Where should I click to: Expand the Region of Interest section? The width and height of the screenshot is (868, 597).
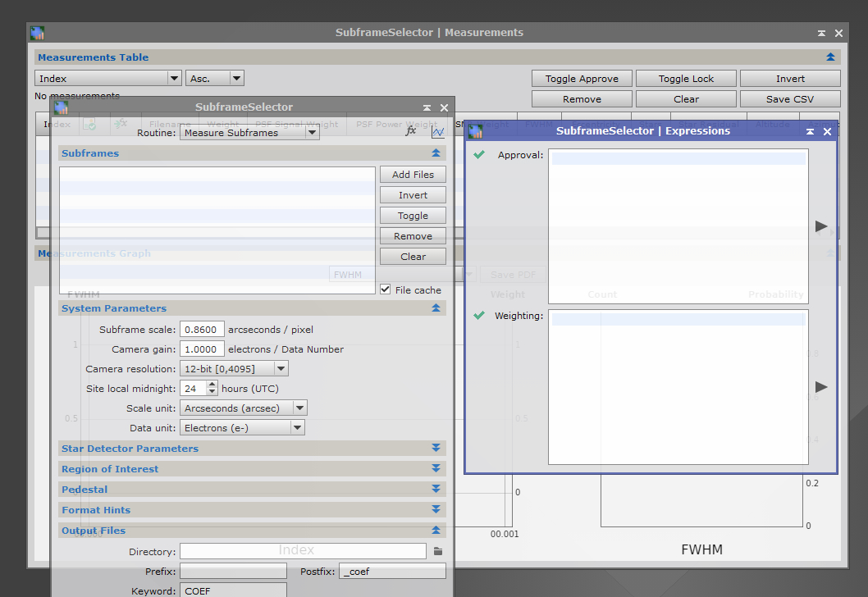coord(436,469)
